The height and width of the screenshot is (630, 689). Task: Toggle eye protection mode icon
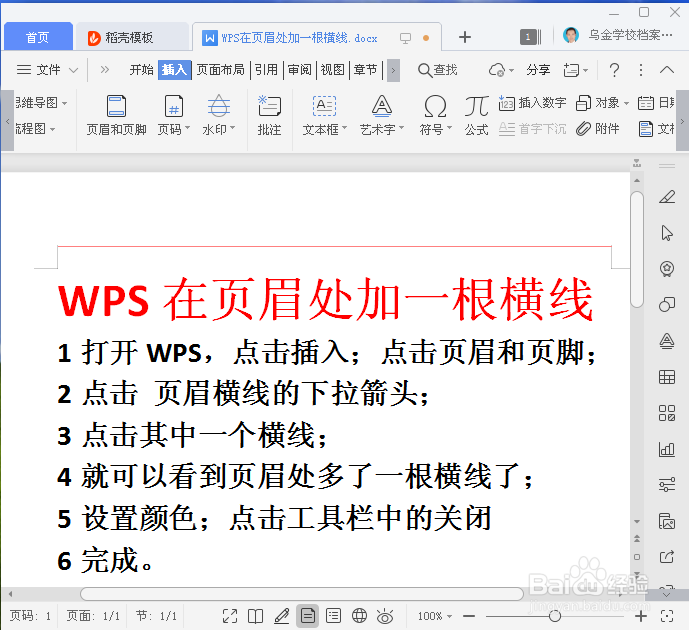point(385,616)
